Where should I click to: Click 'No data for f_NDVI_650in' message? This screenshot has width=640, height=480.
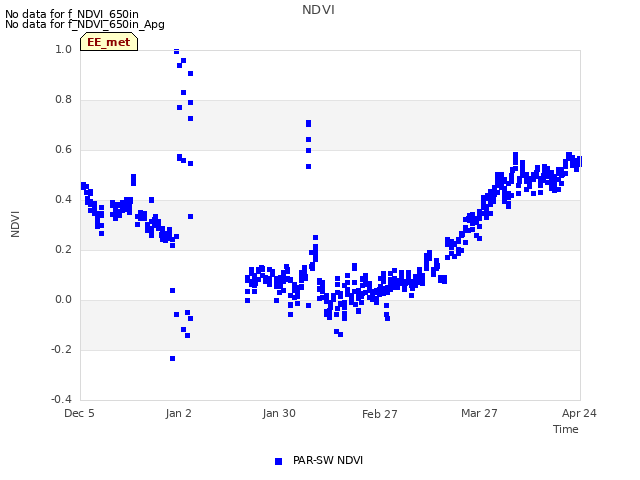tap(72, 14)
